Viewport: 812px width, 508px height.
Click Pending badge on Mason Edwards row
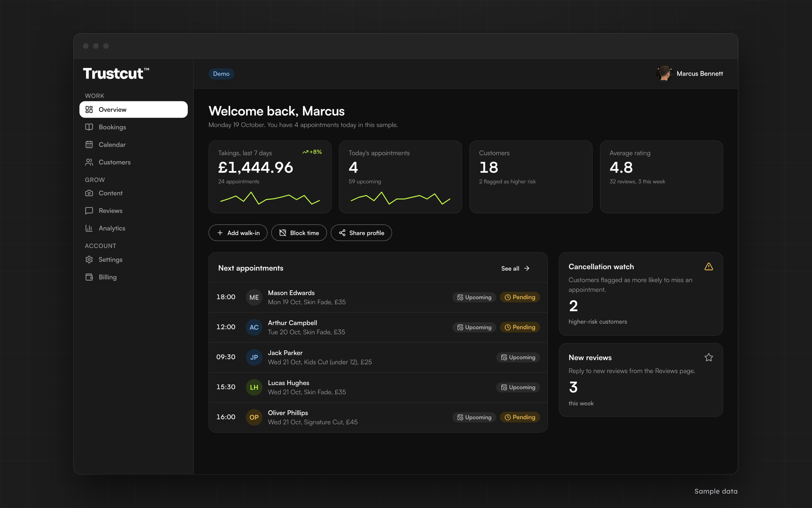click(x=520, y=297)
